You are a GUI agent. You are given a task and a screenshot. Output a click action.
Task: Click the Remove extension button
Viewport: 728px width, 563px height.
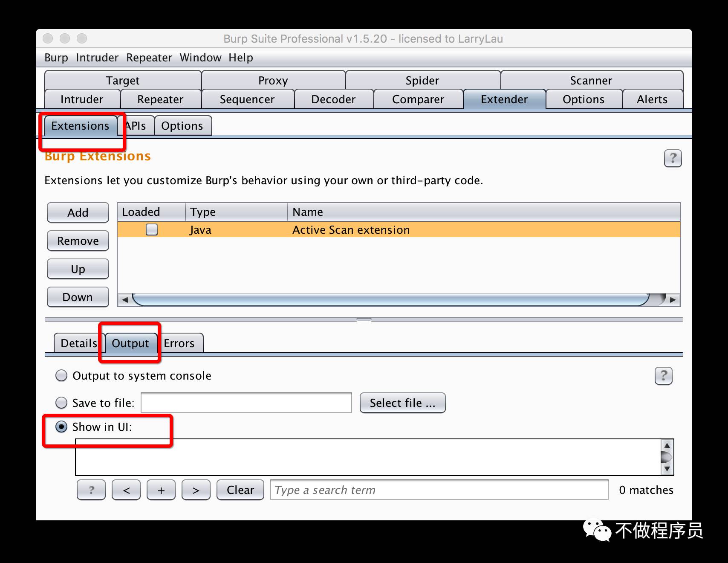click(78, 241)
